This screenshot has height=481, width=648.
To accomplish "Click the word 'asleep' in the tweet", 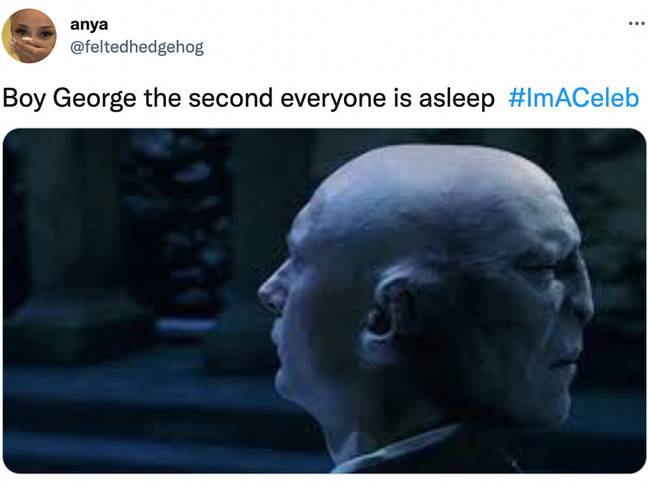I will coord(457,99).
